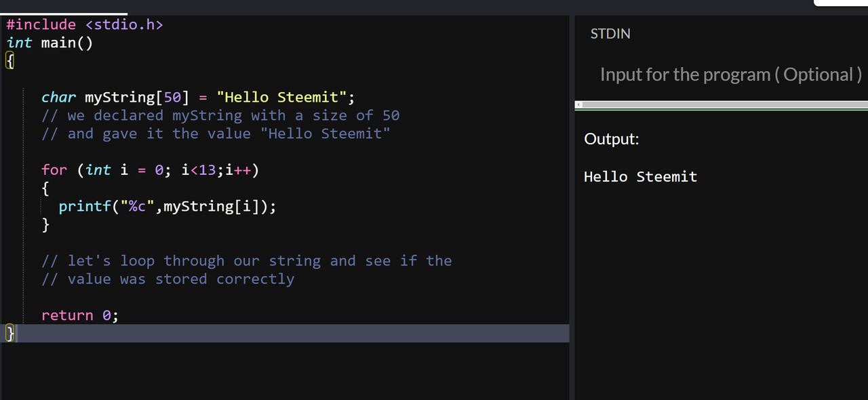Click the STDIN program input field
The height and width of the screenshot is (400, 868).
point(722,75)
